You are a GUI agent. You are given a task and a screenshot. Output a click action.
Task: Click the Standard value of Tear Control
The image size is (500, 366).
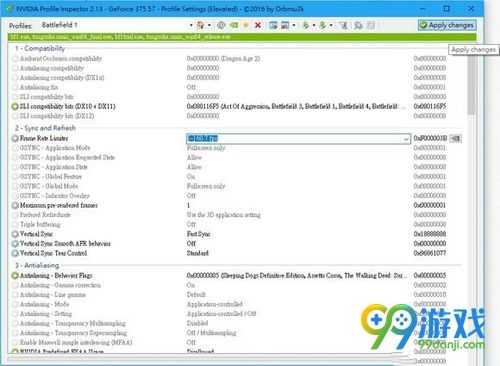click(198, 253)
